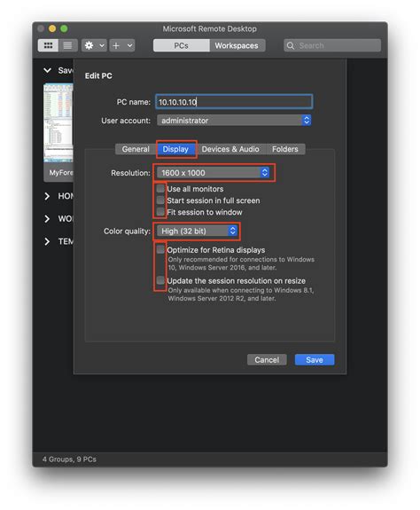Switch to the Display tab

(175, 149)
